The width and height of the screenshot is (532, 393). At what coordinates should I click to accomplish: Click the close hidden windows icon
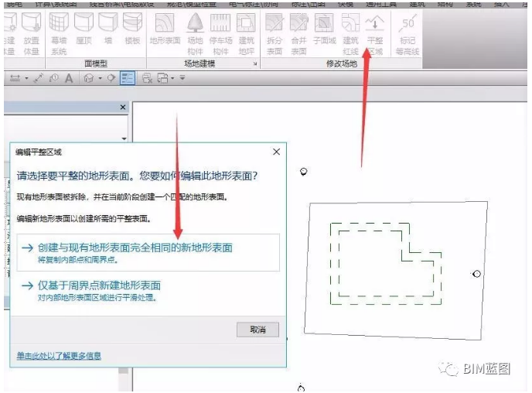(x=147, y=78)
